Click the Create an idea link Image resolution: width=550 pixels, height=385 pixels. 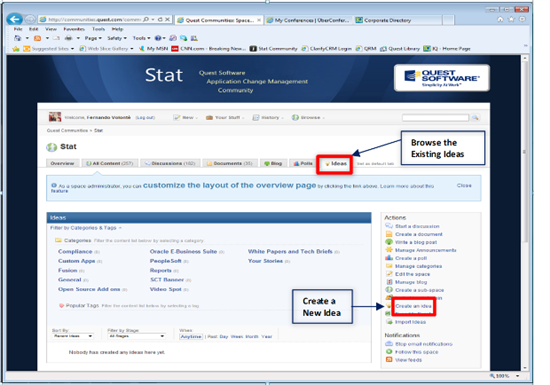tap(414, 306)
